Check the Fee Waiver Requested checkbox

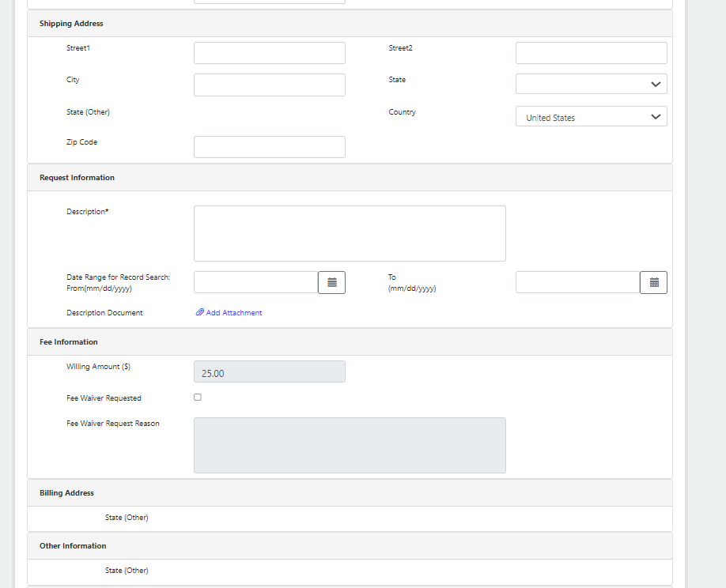coord(198,398)
